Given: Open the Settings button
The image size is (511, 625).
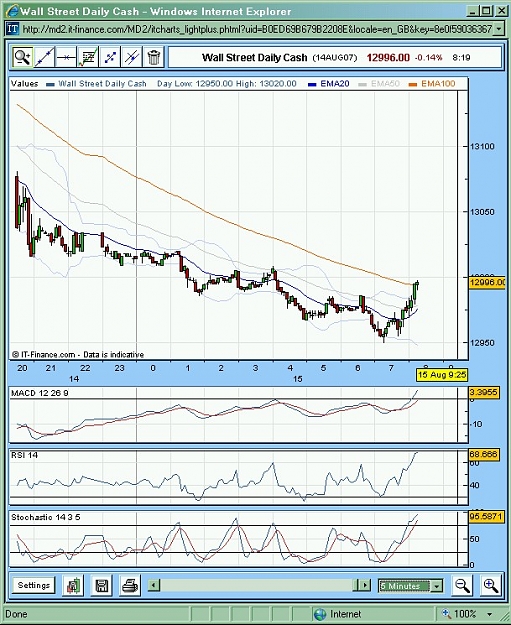Looking at the screenshot, I should click(33, 586).
